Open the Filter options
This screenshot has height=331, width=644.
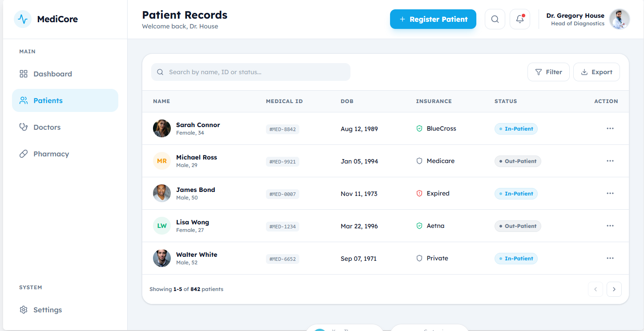click(x=548, y=72)
